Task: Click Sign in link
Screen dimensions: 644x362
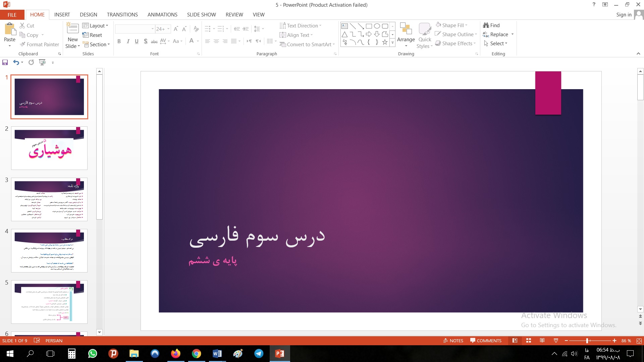Action: (624, 15)
